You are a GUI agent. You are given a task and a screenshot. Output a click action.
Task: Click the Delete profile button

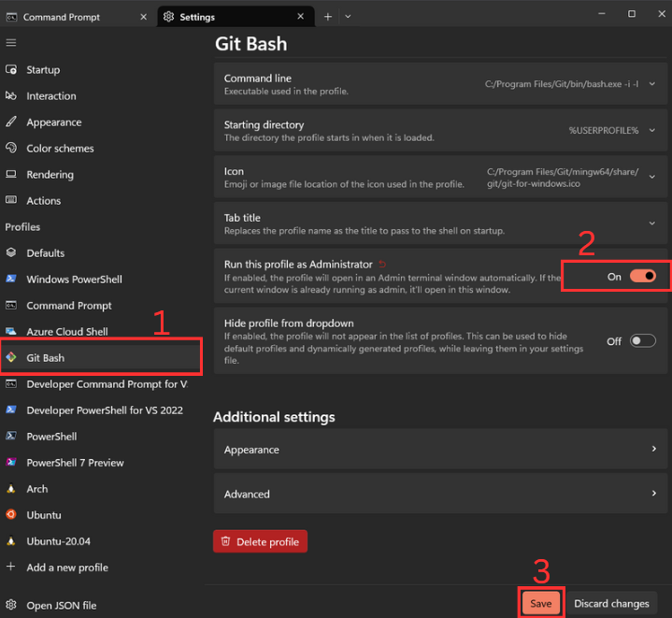tap(260, 541)
